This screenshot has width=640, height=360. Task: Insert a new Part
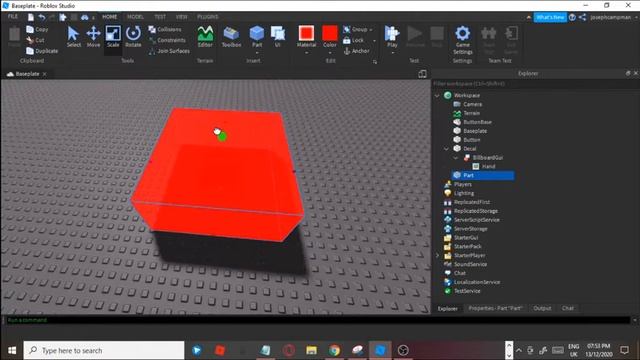257,36
